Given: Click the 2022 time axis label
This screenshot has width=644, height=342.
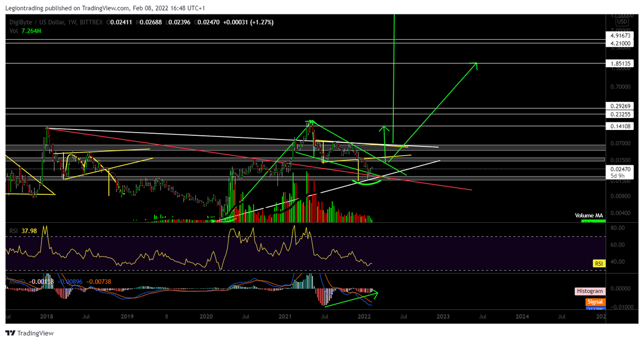Looking at the screenshot, I should (x=364, y=317).
